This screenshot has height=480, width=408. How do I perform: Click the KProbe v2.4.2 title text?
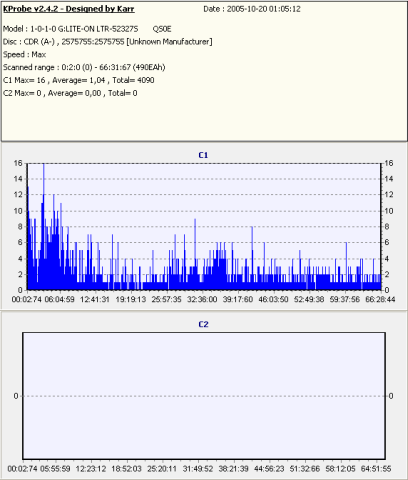[x=69, y=9]
